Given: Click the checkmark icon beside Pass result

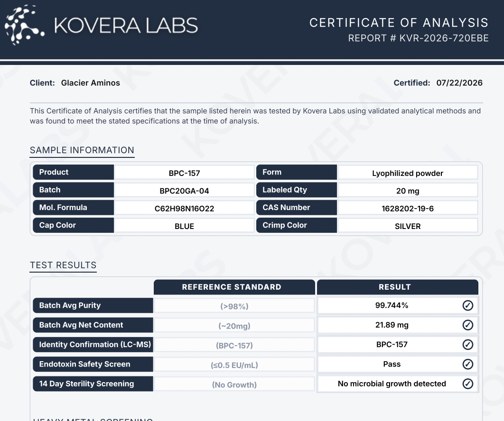Looking at the screenshot, I should (467, 364).
